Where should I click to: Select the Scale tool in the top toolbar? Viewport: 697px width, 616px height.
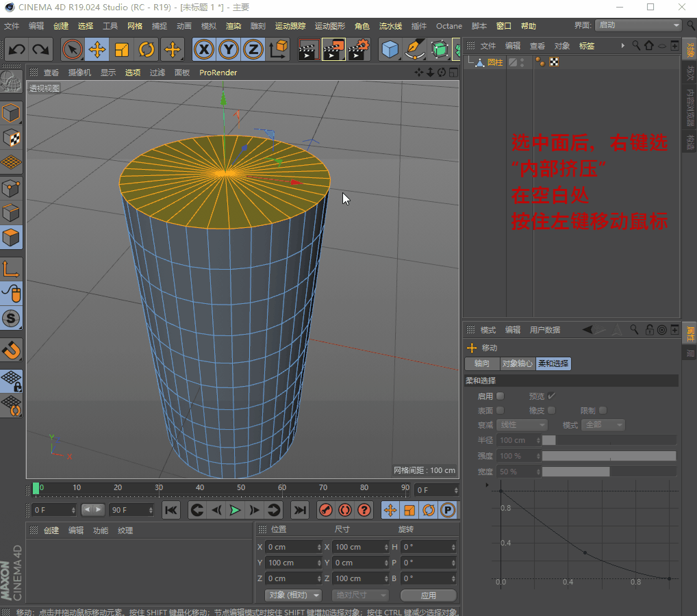[x=122, y=49]
